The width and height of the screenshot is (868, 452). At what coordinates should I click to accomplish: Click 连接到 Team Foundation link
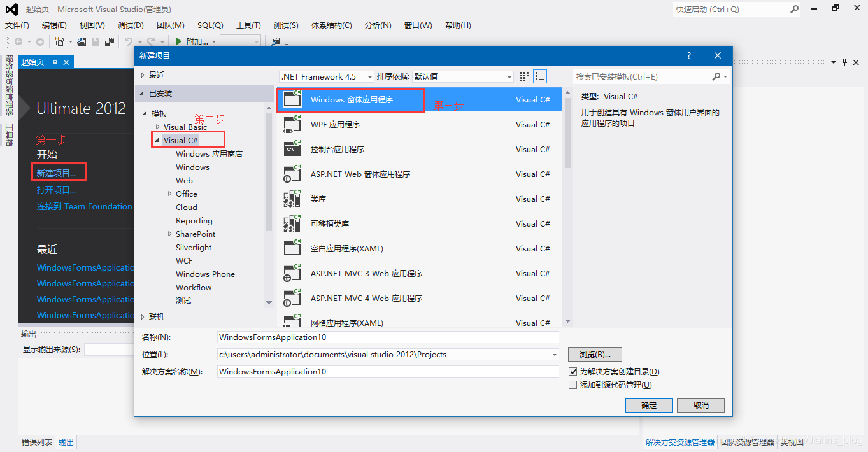(x=85, y=206)
